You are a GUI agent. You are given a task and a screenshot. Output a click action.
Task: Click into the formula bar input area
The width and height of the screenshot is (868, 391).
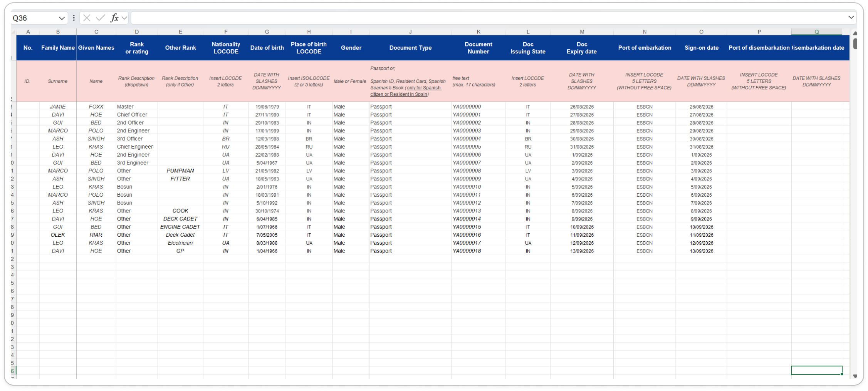tap(489, 18)
